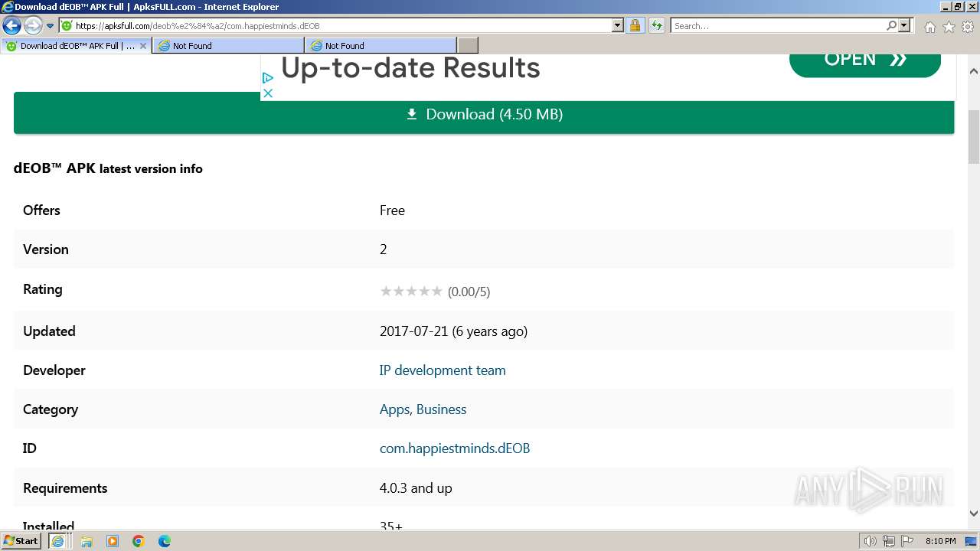Open the Business category link
Image resolution: width=980 pixels, height=551 pixels.
click(441, 409)
